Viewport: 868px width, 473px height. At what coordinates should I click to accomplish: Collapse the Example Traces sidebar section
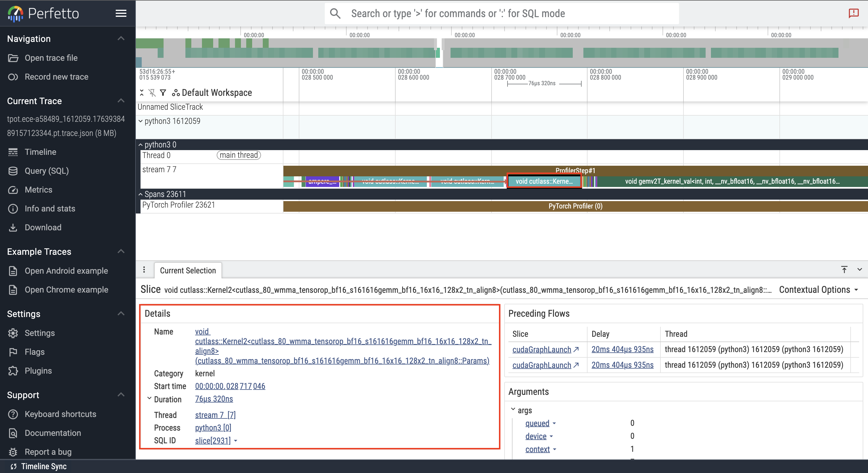pos(121,252)
